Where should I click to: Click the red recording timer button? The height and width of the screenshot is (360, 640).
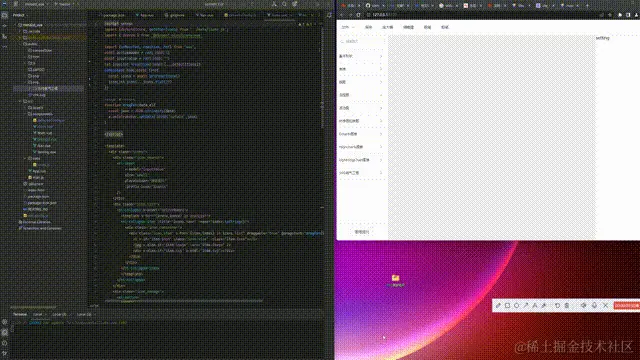(x=627, y=305)
